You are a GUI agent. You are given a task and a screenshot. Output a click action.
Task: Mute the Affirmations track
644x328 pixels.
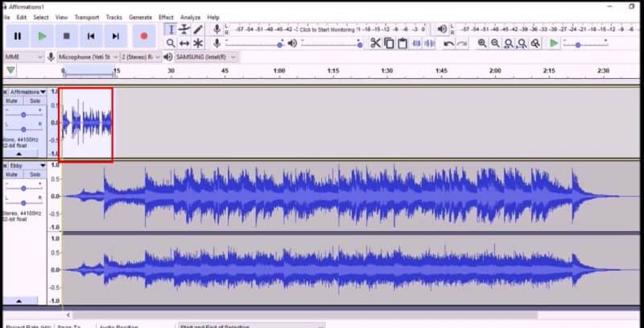click(x=12, y=102)
